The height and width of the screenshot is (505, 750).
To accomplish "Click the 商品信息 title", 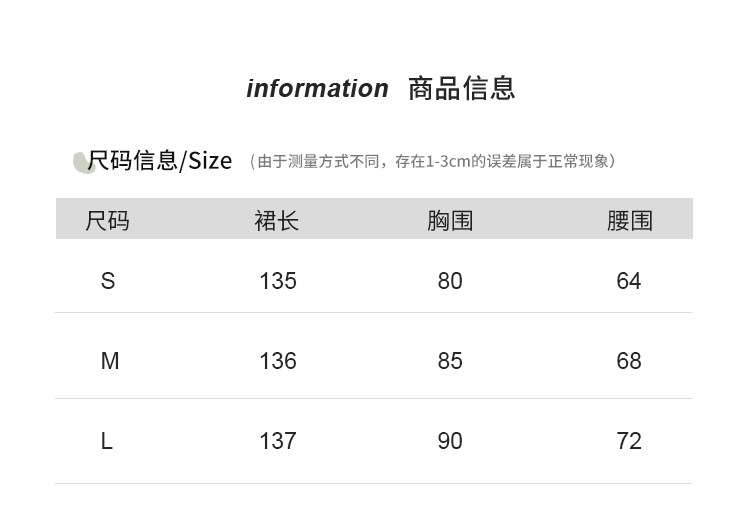I will (461, 88).
